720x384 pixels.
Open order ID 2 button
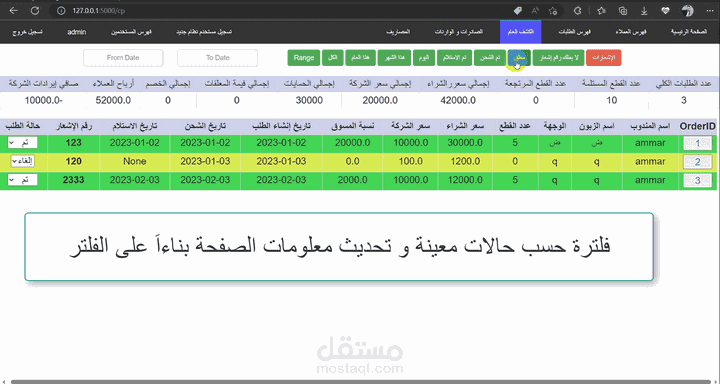pyautogui.click(x=698, y=162)
